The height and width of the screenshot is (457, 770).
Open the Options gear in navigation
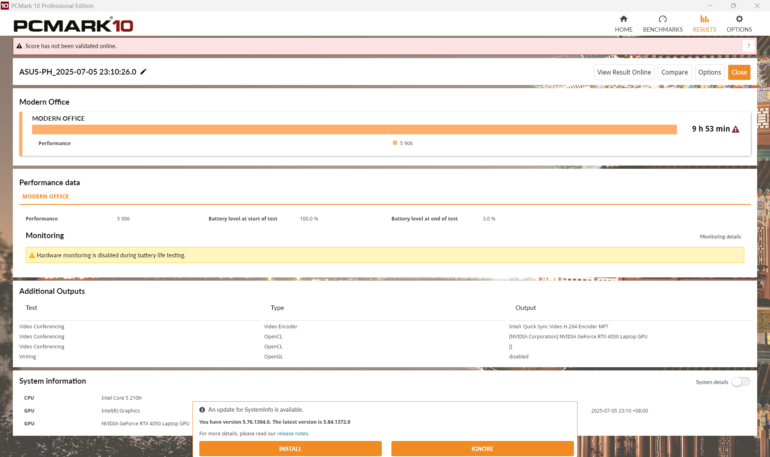pos(739,24)
